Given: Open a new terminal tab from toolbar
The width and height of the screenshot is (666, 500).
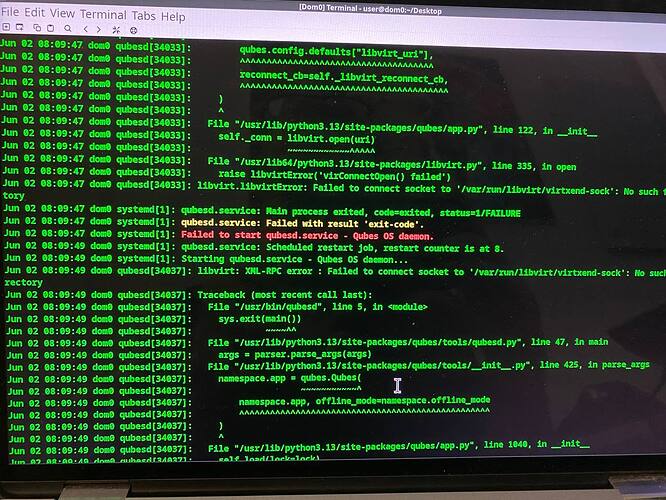Looking at the screenshot, I should (x=6, y=27).
